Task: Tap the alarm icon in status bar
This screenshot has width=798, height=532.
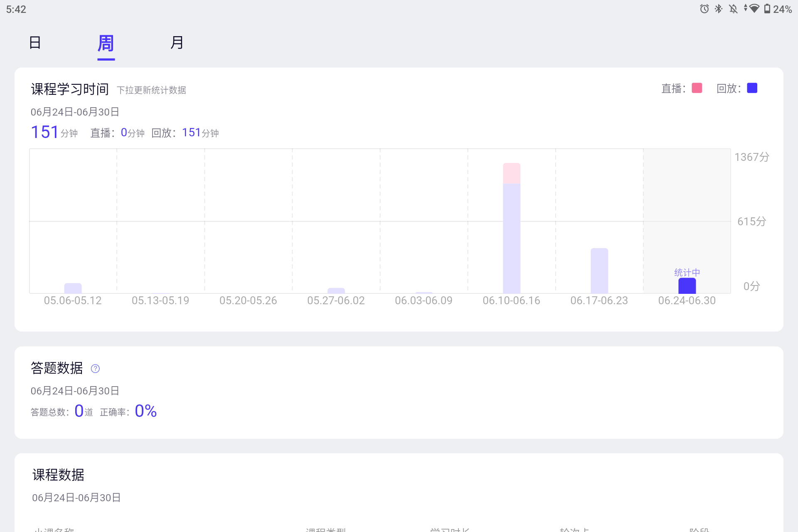Action: (x=704, y=9)
